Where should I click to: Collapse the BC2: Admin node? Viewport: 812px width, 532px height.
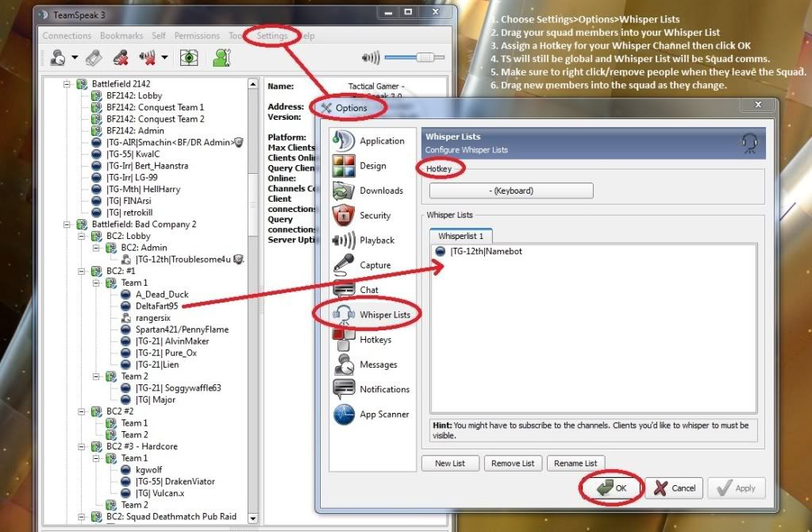click(x=96, y=248)
